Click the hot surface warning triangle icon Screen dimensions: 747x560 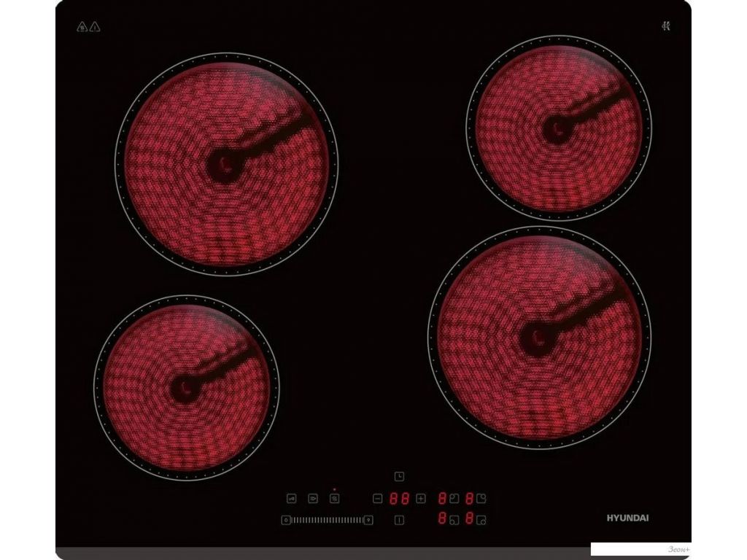coord(82,27)
